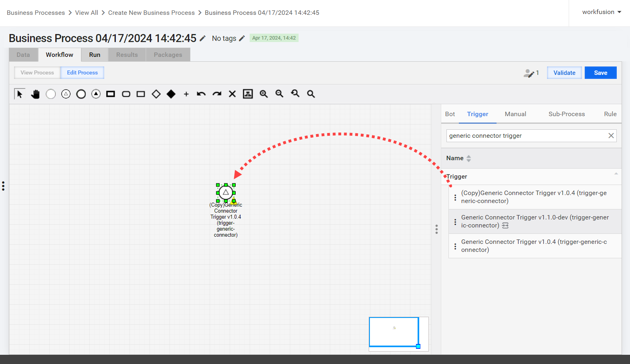Switch to the Workflow tab
This screenshot has height=364, width=630.
pyautogui.click(x=59, y=55)
